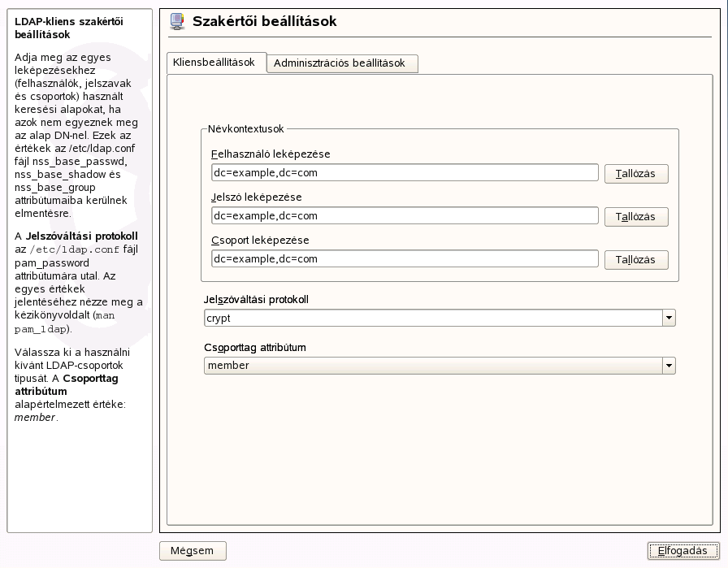Switch to the Kliensbeállítások tab

tap(214, 63)
